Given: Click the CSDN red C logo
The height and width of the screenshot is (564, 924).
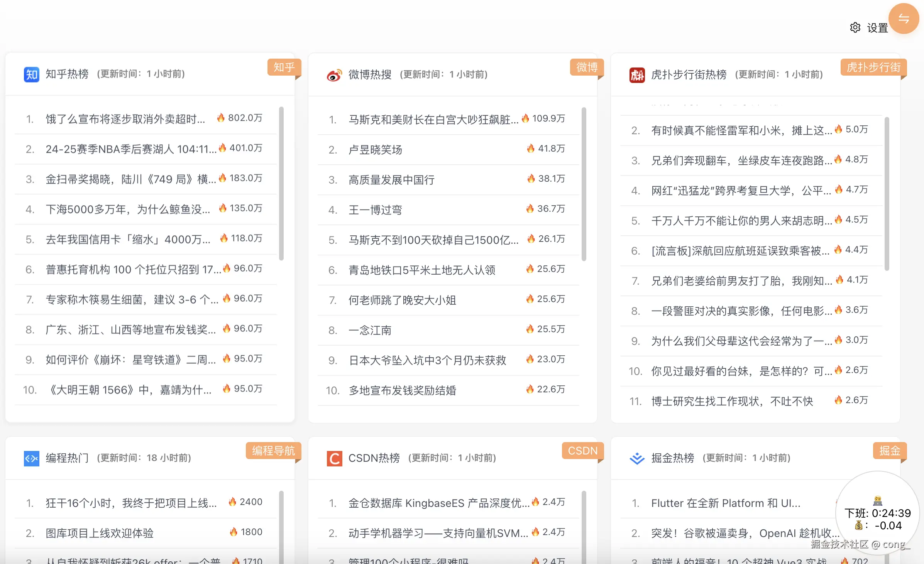Looking at the screenshot, I should click(x=334, y=458).
